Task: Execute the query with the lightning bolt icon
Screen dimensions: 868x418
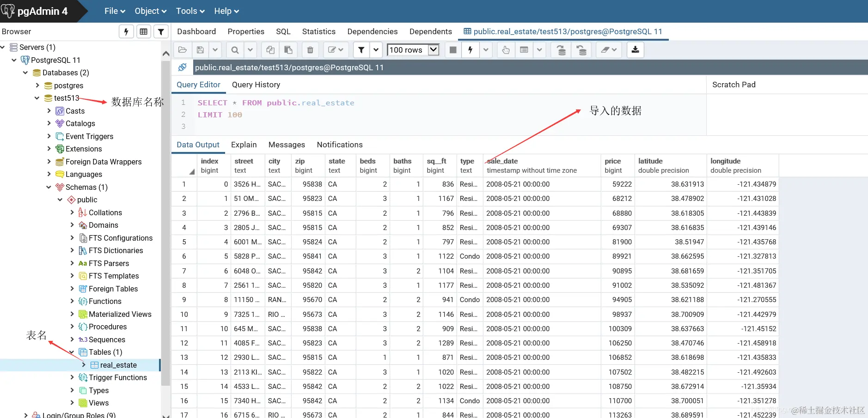Action: click(470, 50)
